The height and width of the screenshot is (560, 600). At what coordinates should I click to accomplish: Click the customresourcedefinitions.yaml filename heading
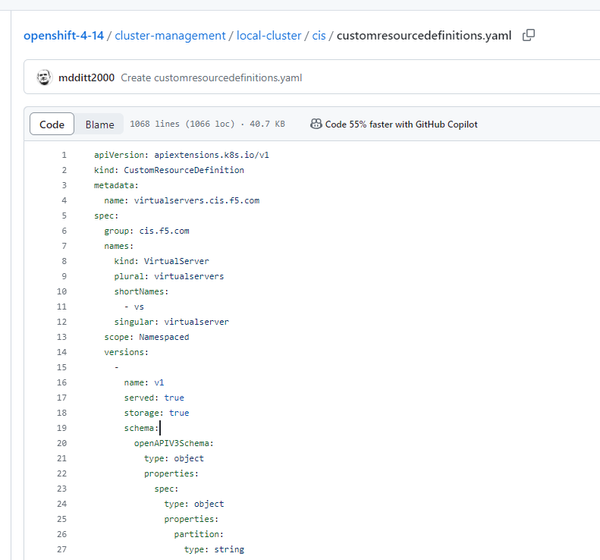tap(425, 36)
